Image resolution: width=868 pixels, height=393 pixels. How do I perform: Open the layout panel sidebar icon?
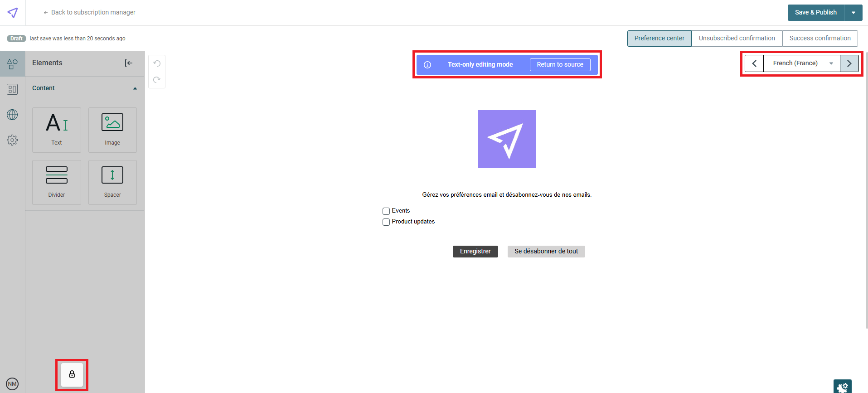[12, 89]
